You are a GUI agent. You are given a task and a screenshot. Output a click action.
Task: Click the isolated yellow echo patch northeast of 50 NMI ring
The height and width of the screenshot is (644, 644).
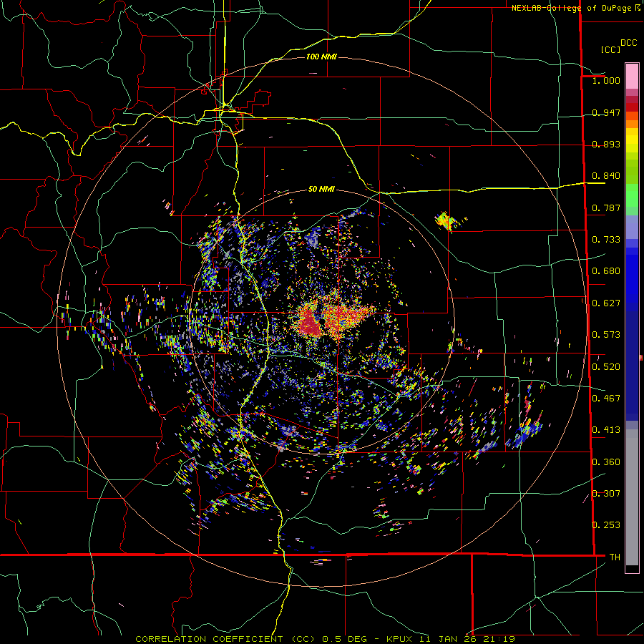pyautogui.click(x=444, y=220)
